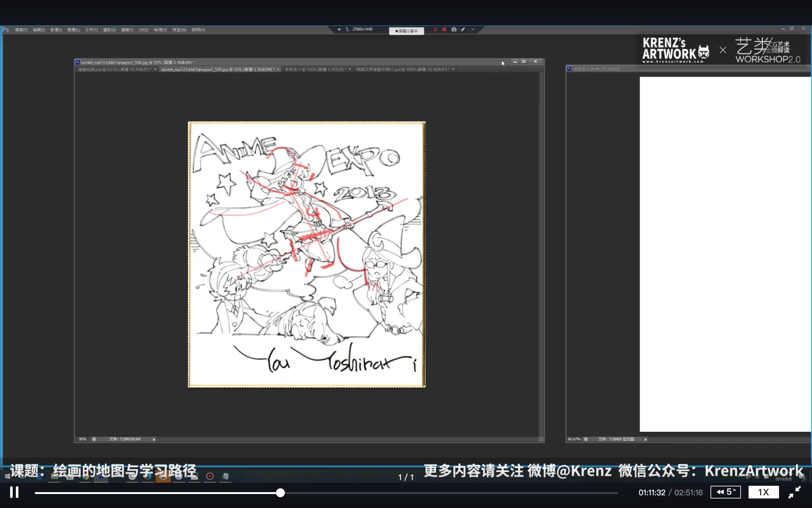The height and width of the screenshot is (508, 812).
Task: Close the tumblr jpg document tab
Action: [x=278, y=69]
